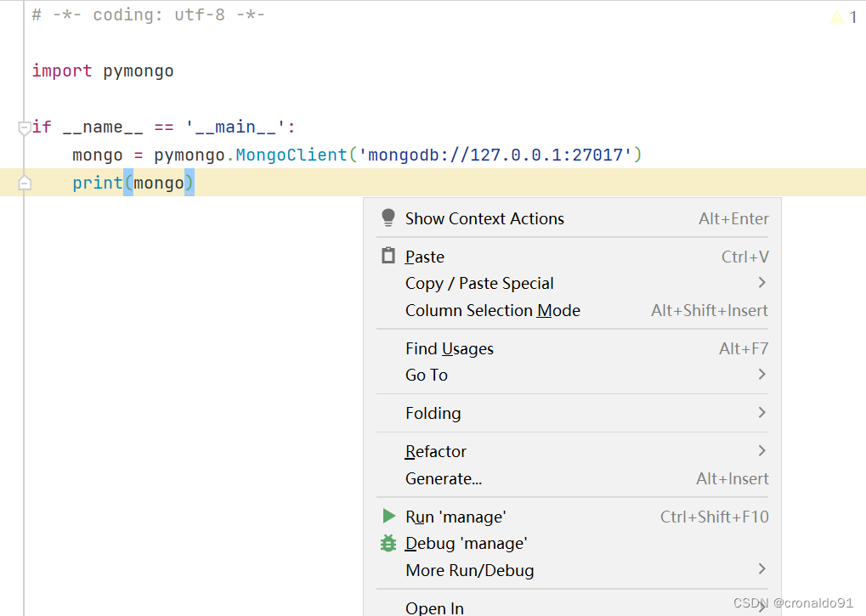Expand arrow next to Copy / Paste Special
Image resolution: width=866 pixels, height=616 pixels.
(762, 283)
